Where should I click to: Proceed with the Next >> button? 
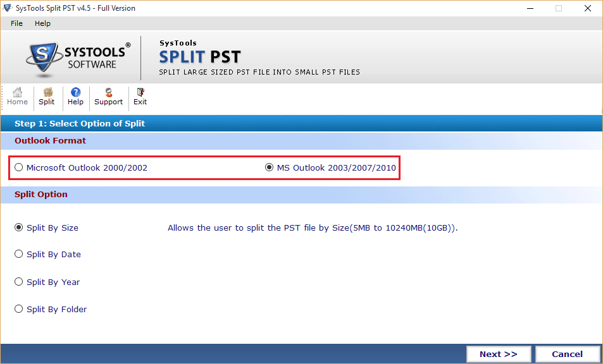499,354
